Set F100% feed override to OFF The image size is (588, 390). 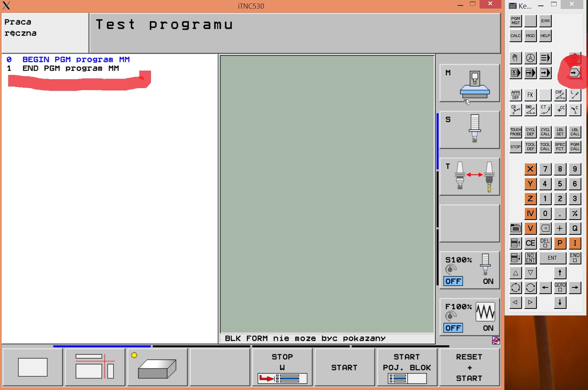coord(453,328)
